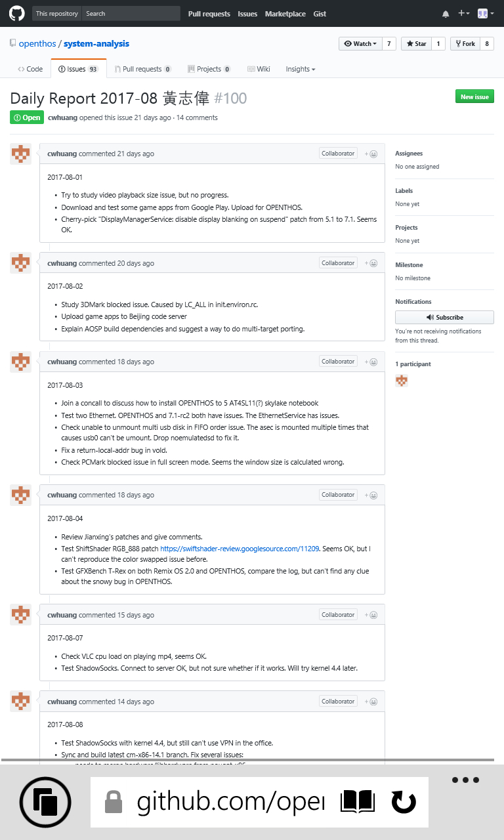Viewport: 504px width, 840px height.
Task: Star the system-analysis repository
Action: pyautogui.click(x=416, y=44)
